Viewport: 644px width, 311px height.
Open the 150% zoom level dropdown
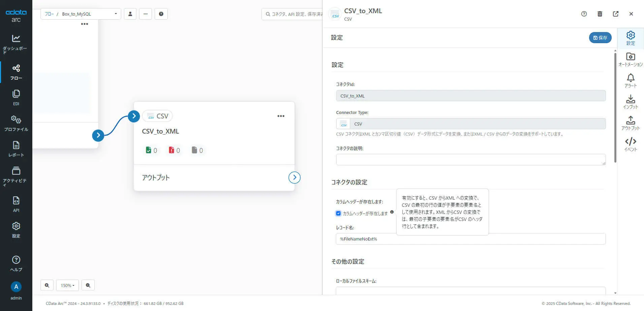(67, 285)
